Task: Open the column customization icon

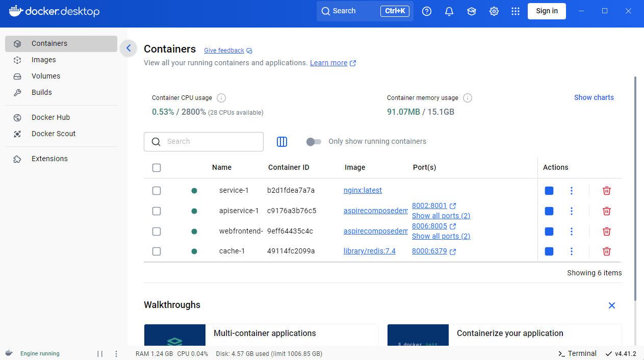Action: [282, 142]
